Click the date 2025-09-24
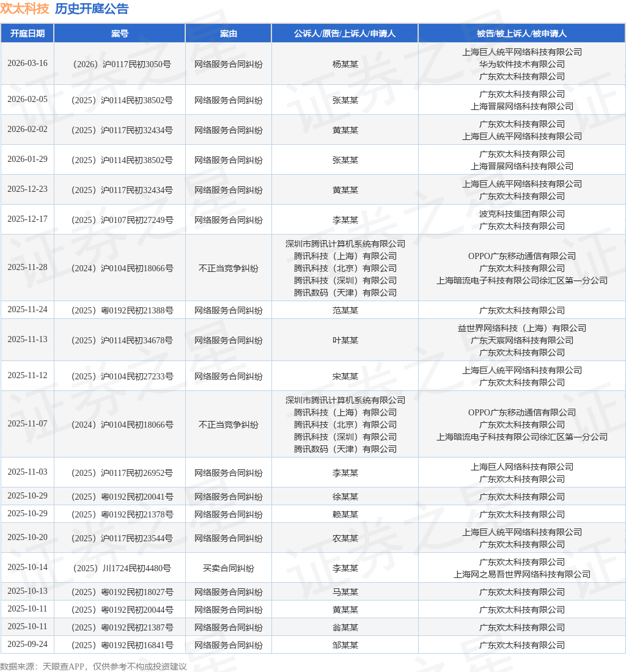Viewport: 626px width, 672px height. point(28,644)
